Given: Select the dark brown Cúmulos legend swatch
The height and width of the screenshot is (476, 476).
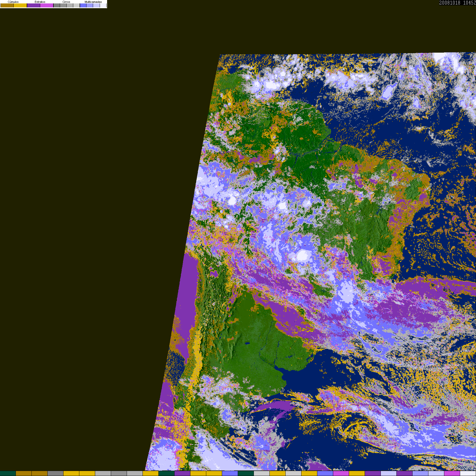Looking at the screenshot, I should coord(7,5).
